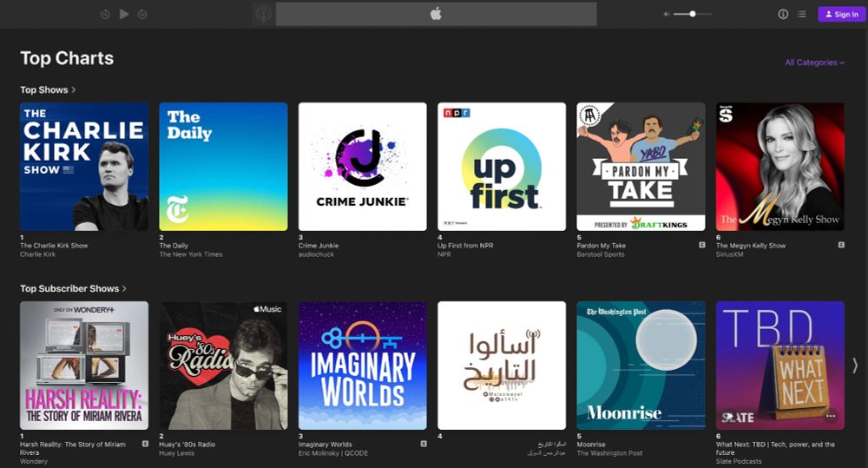This screenshot has width=868, height=468.
Task: Click Harsh Reality: The Story of Miriam Rivera title
Action: [x=73, y=448]
